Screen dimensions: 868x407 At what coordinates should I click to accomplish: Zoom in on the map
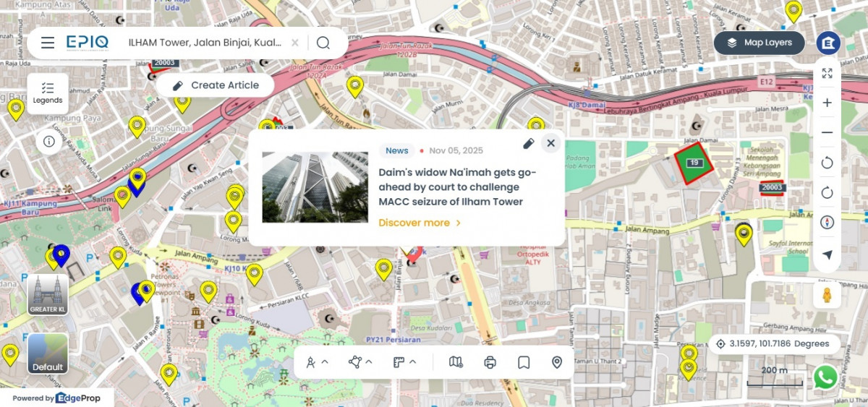tap(827, 103)
